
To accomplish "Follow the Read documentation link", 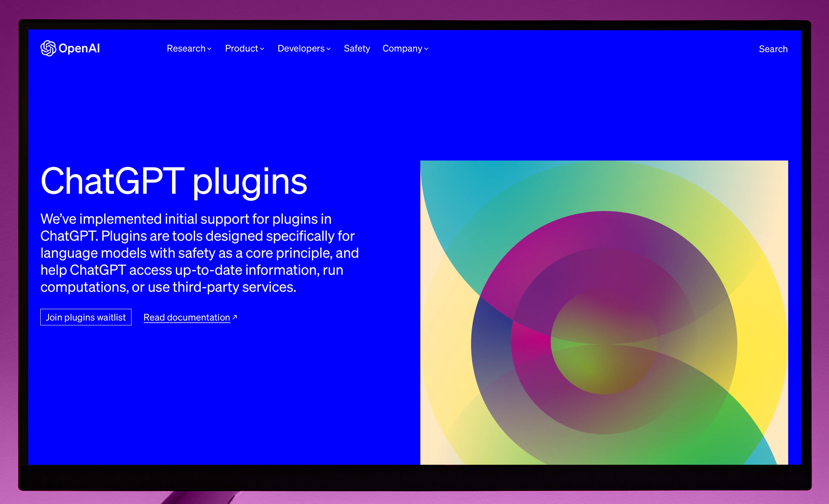I will point(187,317).
